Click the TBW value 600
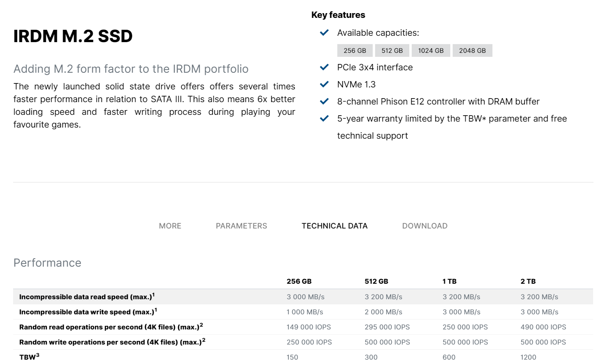This screenshot has height=364, width=607. tap(449, 357)
